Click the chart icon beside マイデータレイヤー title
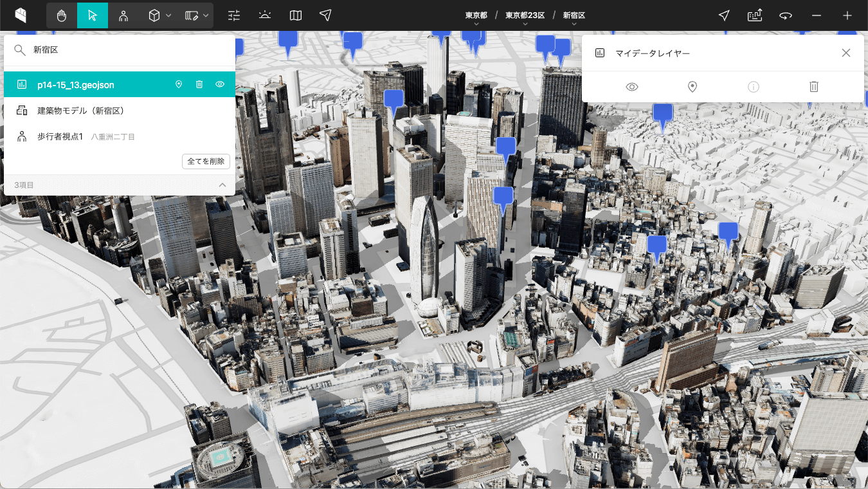Screen dimensions: 868x489 [x=600, y=53]
